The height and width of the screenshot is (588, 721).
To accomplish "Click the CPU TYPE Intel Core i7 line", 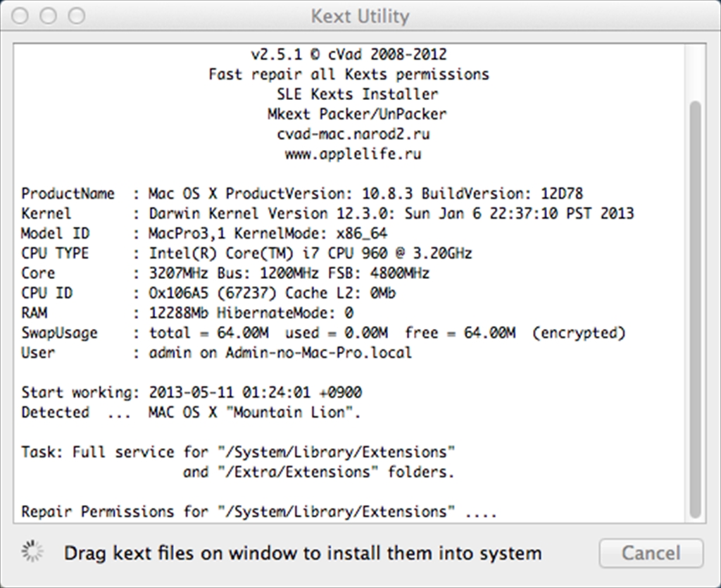I will (246, 253).
